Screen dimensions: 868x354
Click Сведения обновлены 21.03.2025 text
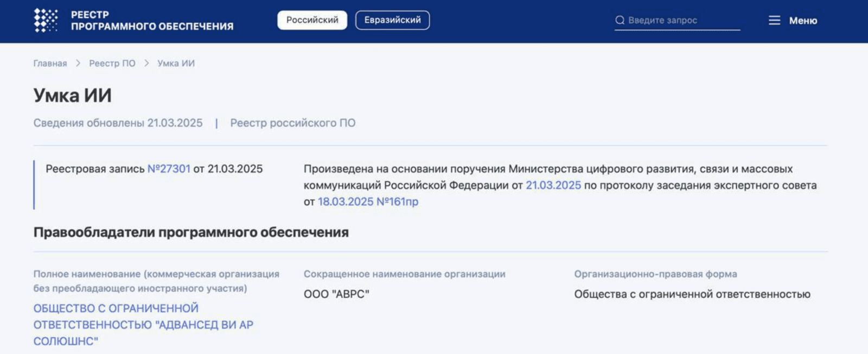click(x=118, y=123)
